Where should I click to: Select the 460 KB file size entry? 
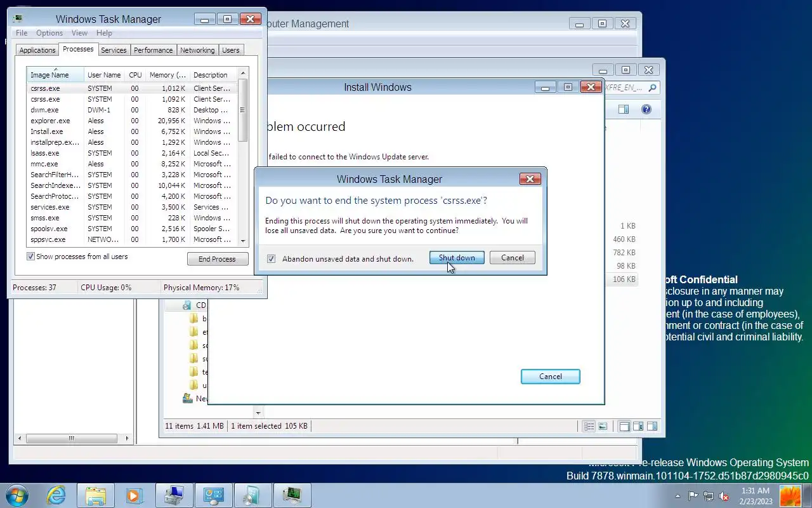click(624, 239)
